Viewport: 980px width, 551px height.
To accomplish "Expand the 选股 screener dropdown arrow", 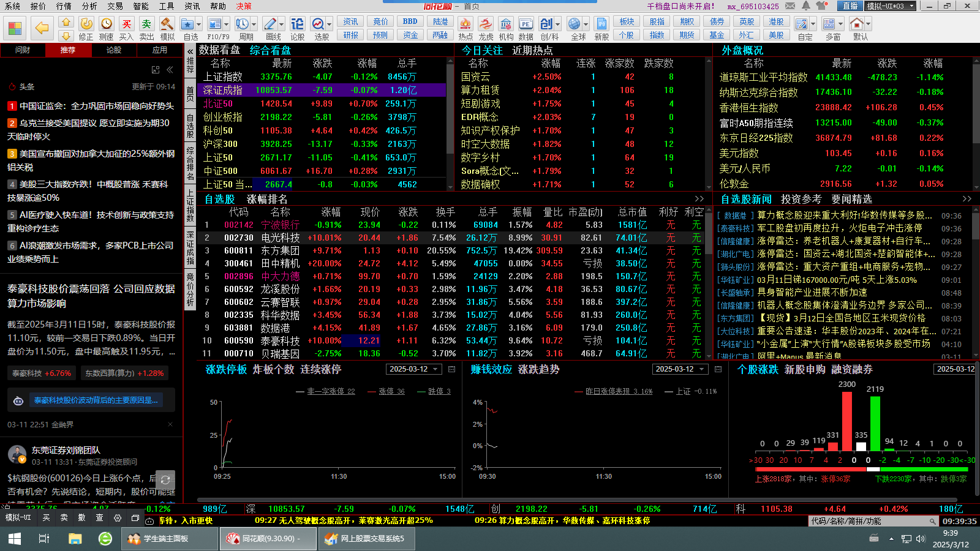I will click(329, 24).
